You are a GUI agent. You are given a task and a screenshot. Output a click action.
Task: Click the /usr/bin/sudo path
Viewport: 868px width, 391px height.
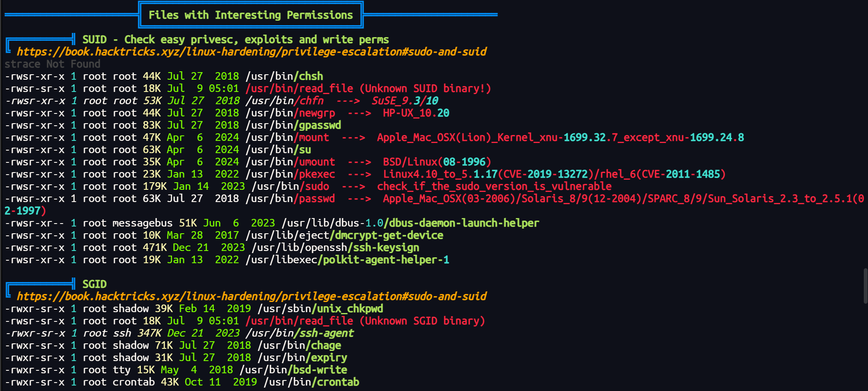290,186
